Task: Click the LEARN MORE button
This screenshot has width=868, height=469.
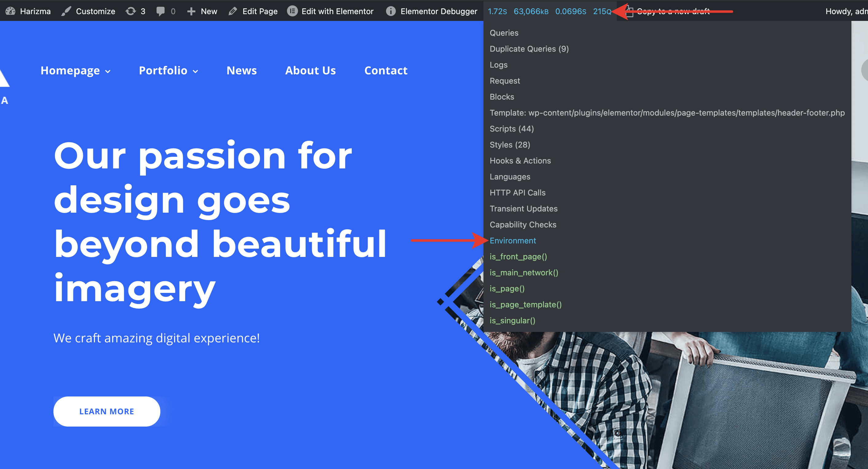Action: click(107, 411)
